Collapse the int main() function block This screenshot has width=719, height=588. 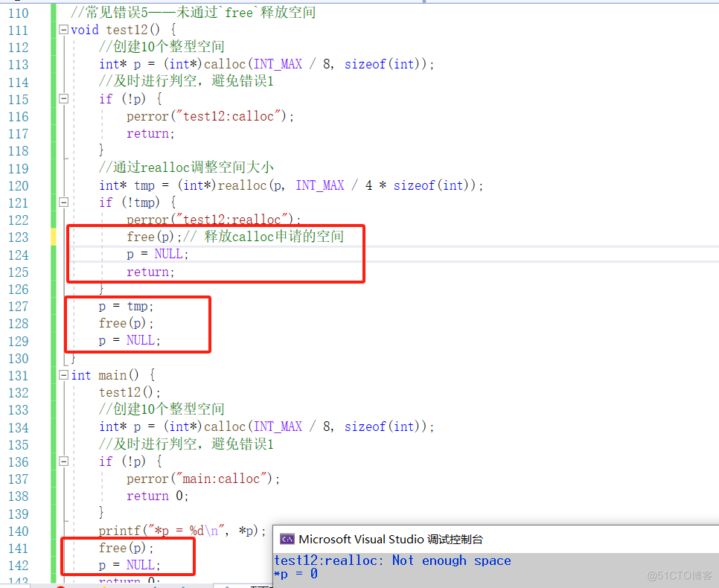(64, 375)
